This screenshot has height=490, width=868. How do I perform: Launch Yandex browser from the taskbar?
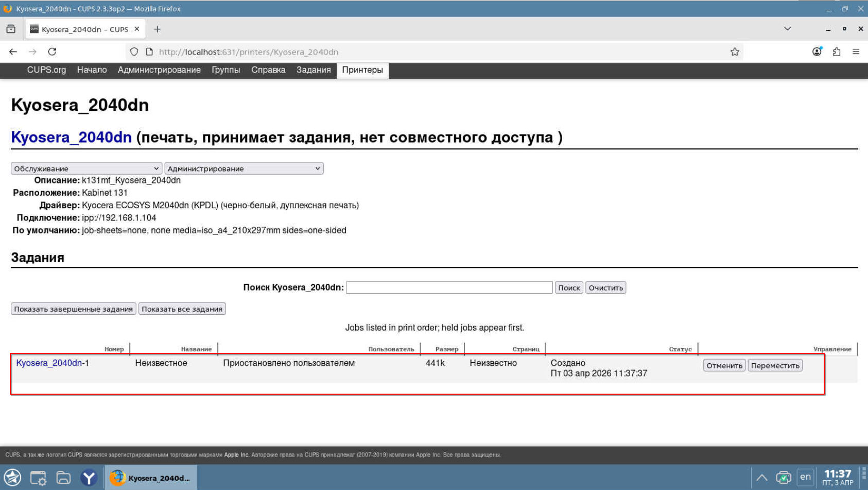tap(89, 478)
